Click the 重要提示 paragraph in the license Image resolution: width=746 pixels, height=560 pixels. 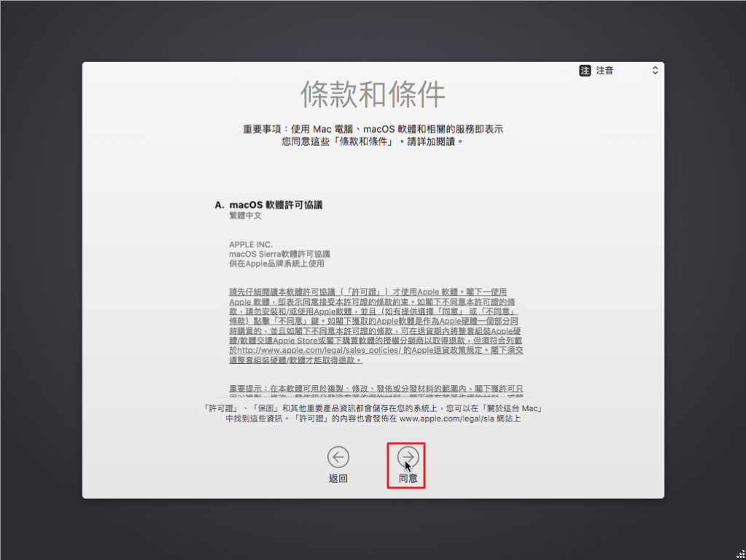(x=376, y=390)
